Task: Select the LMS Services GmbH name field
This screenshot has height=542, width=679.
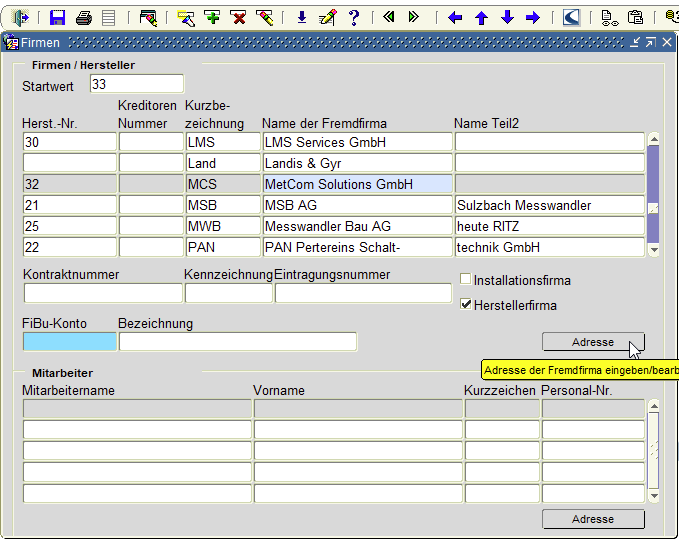Action: coord(357,142)
